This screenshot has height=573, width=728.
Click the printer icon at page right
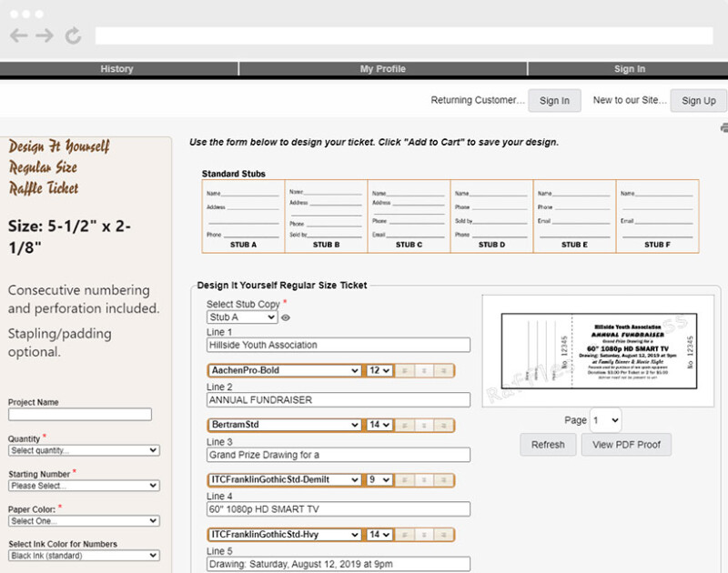723,128
